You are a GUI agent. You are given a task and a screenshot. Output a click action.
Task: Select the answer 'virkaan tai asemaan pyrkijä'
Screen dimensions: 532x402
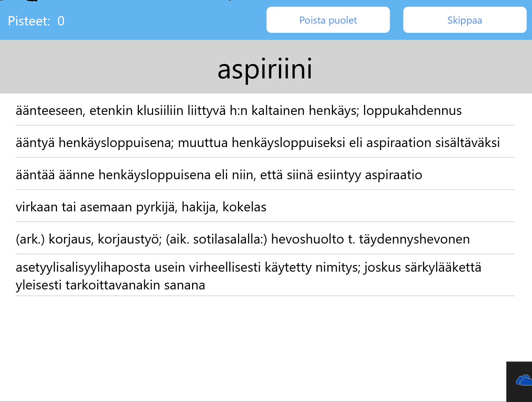pyautogui.click(x=141, y=207)
